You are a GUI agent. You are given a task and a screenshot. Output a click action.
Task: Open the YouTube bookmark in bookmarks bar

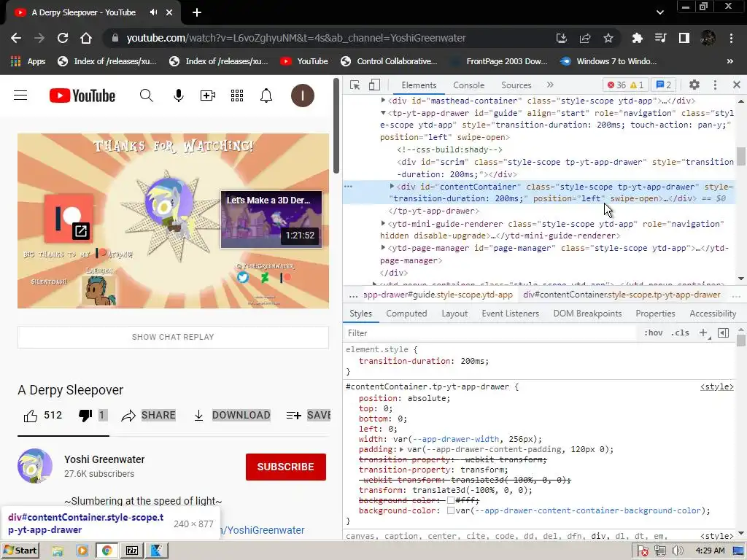[304, 61]
